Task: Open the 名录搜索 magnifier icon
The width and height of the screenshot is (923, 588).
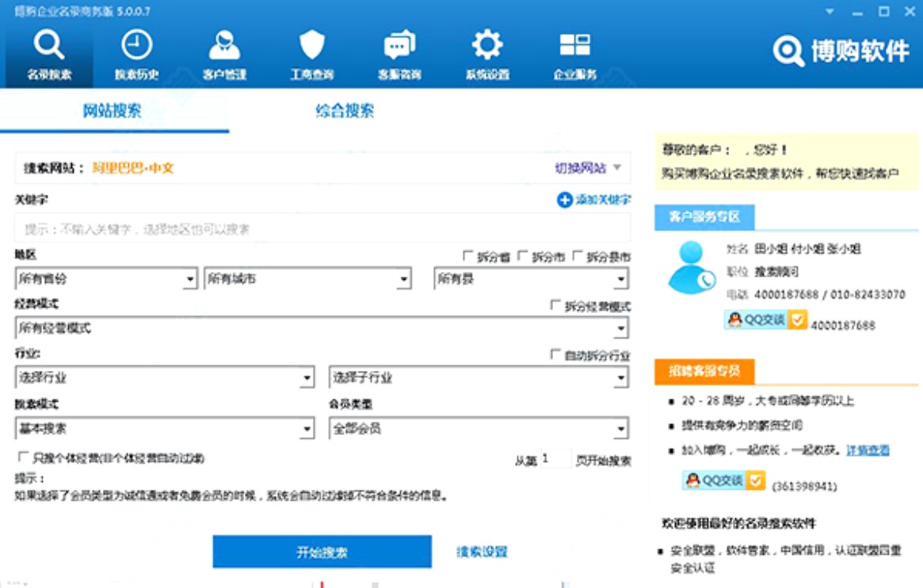Action: pyautogui.click(x=49, y=46)
